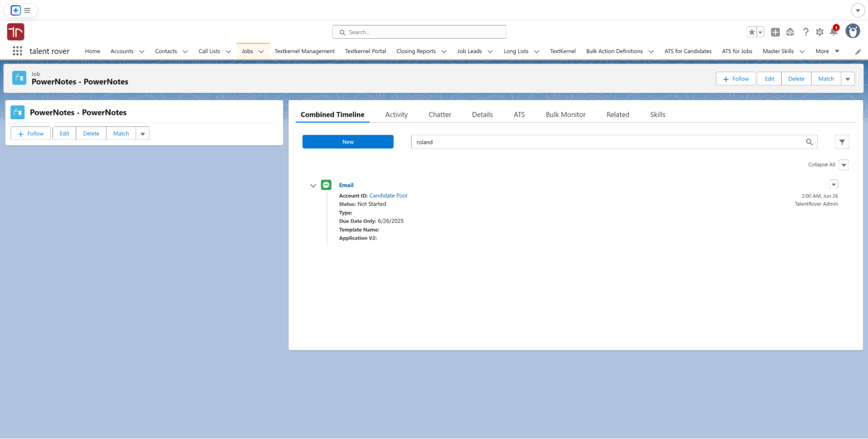Open more actions dropdown in left panel

click(x=142, y=134)
